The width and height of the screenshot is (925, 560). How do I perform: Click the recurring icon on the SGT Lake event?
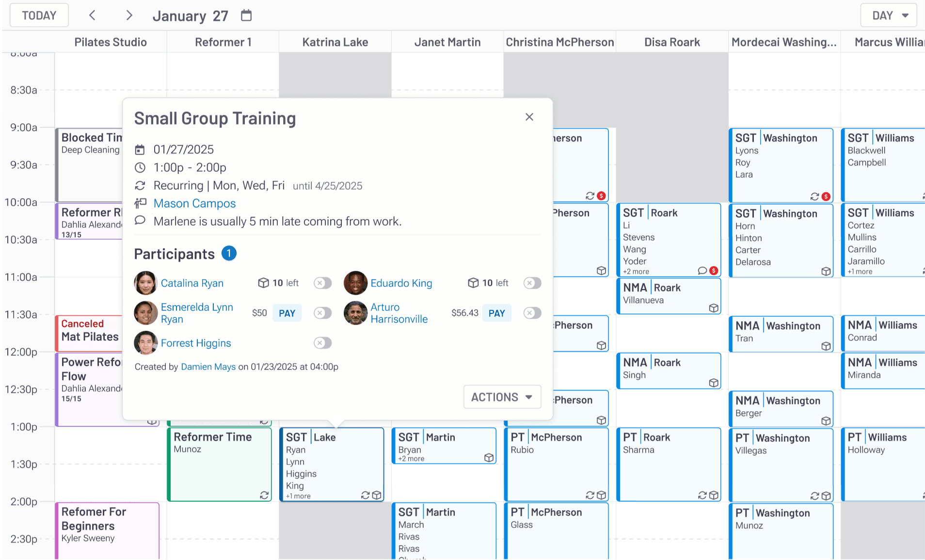point(365,496)
